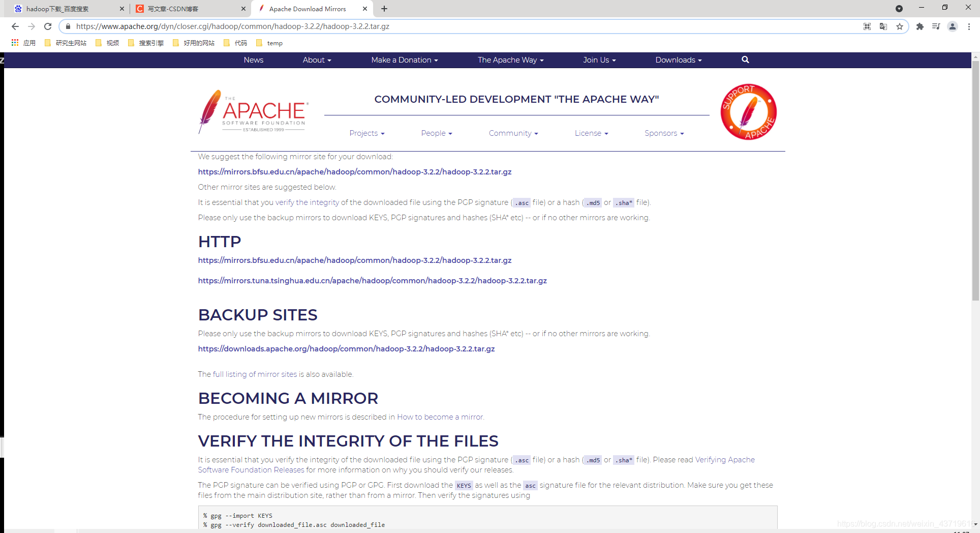This screenshot has height=533, width=980.
Task: Open the temp bookmark folder
Action: [269, 43]
